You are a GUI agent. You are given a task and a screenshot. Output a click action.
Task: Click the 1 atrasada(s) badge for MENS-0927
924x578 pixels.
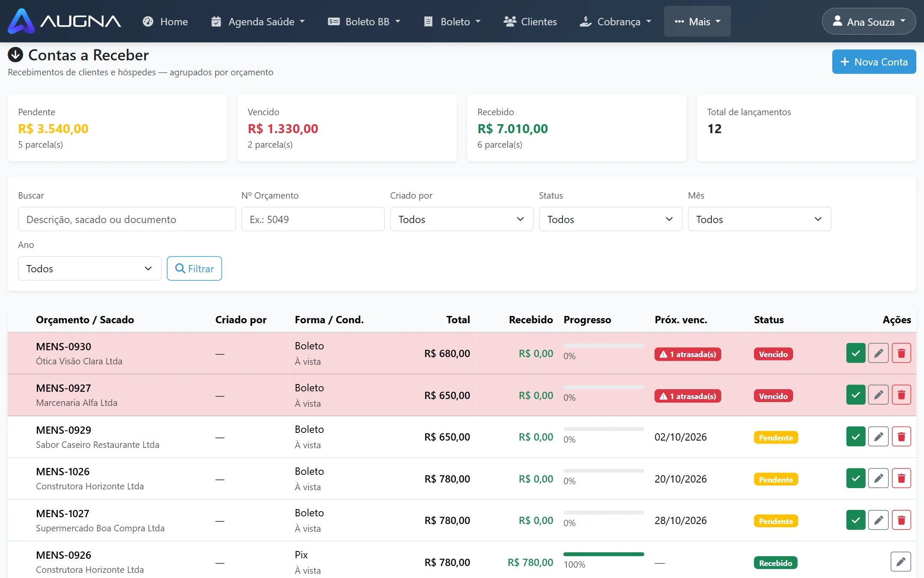pos(687,396)
